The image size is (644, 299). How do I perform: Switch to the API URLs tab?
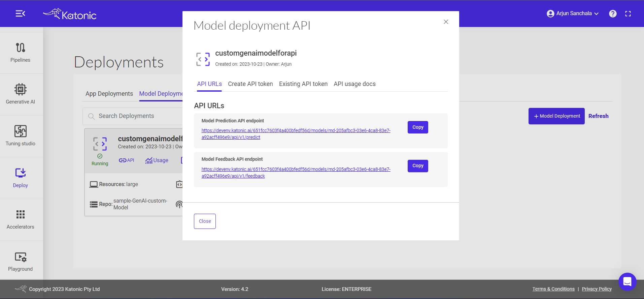pyautogui.click(x=209, y=84)
